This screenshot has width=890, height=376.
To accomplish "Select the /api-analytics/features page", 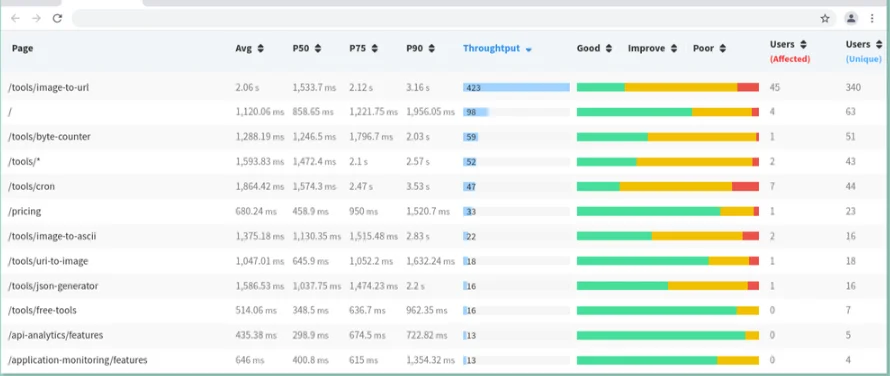I will point(56,335).
